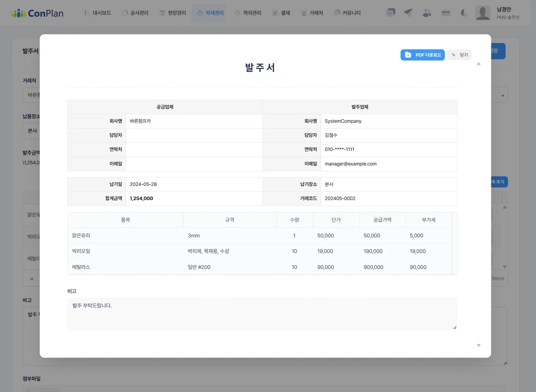
Task: Click the 하자관리 menu icon
Action: (x=237, y=13)
